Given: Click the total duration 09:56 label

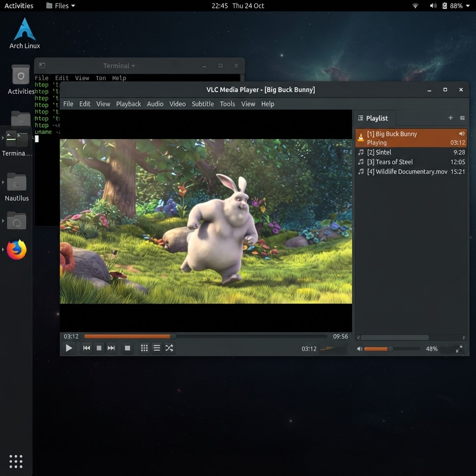Looking at the screenshot, I should click(340, 337).
